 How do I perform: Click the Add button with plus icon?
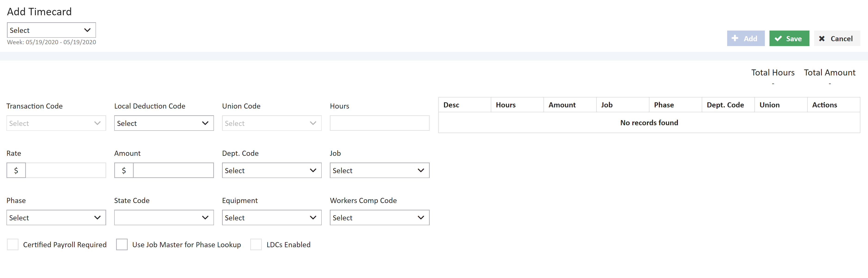tap(745, 38)
